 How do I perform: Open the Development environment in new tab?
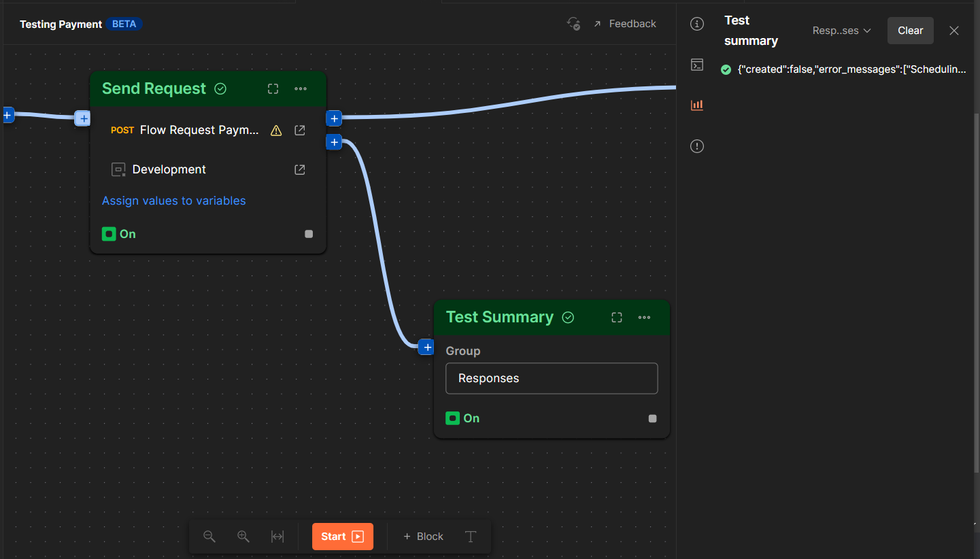coord(299,169)
